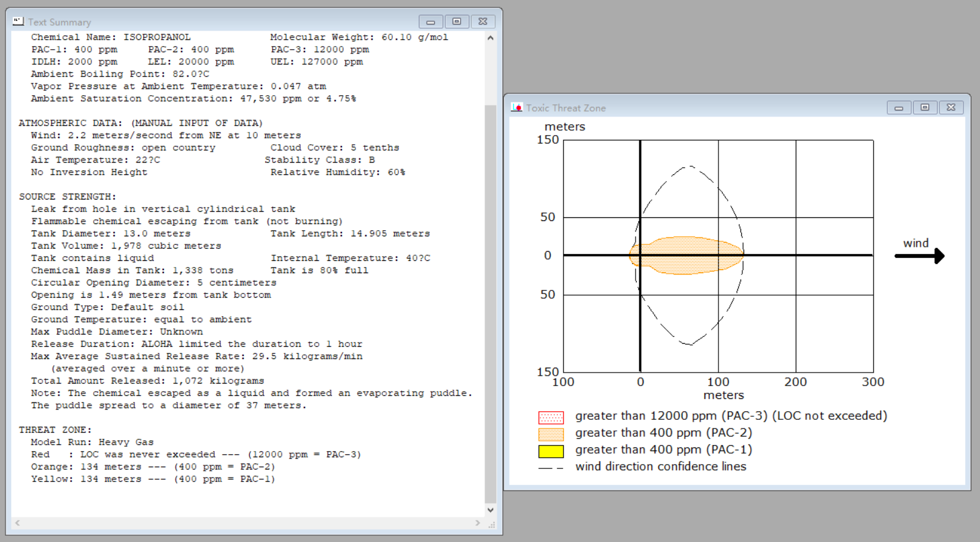Click 'Cloud Cover: 5 tenths' text
Screen dimensions: 980x542
point(335,148)
